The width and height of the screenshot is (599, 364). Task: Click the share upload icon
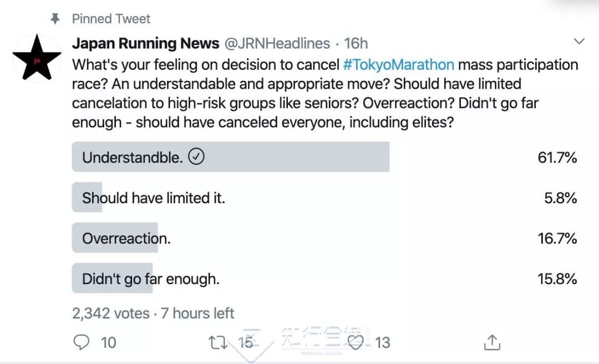[x=492, y=343]
